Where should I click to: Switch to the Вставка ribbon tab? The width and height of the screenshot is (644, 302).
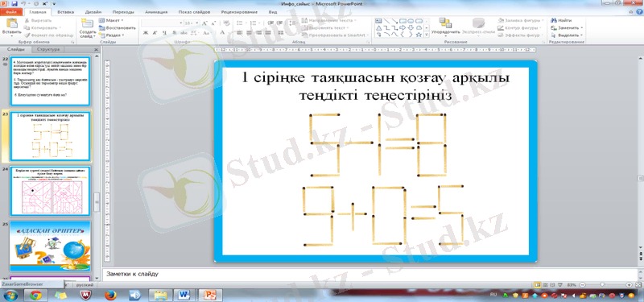pyautogui.click(x=66, y=12)
